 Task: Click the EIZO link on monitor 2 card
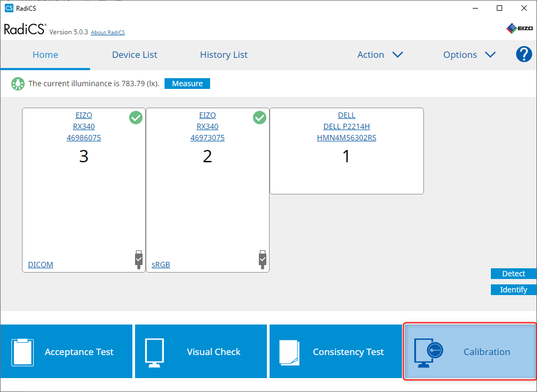pyautogui.click(x=207, y=115)
